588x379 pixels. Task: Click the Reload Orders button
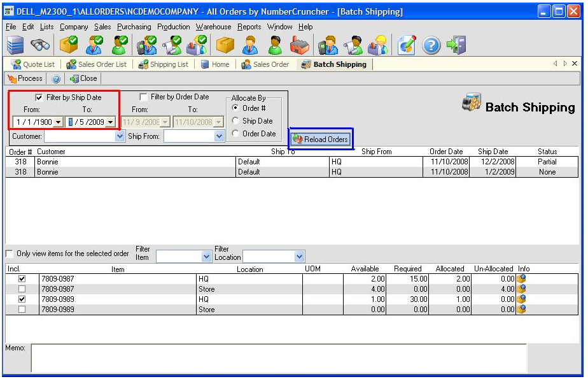[x=321, y=139]
